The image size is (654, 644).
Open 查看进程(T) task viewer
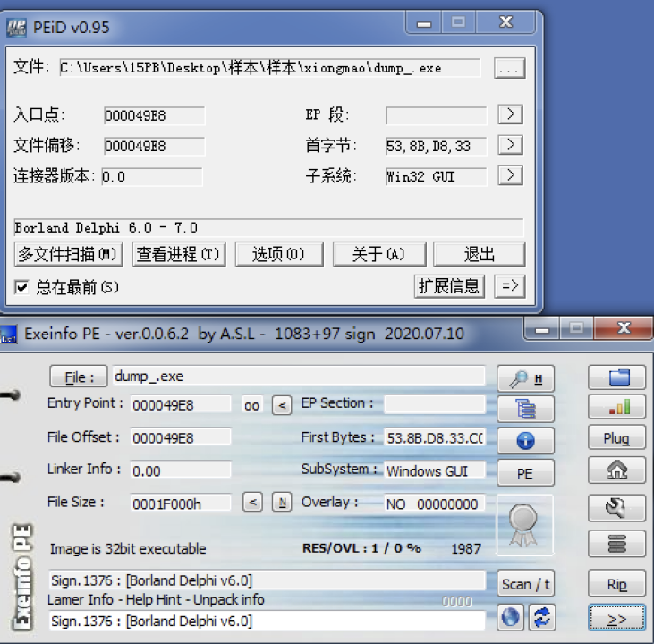(178, 255)
